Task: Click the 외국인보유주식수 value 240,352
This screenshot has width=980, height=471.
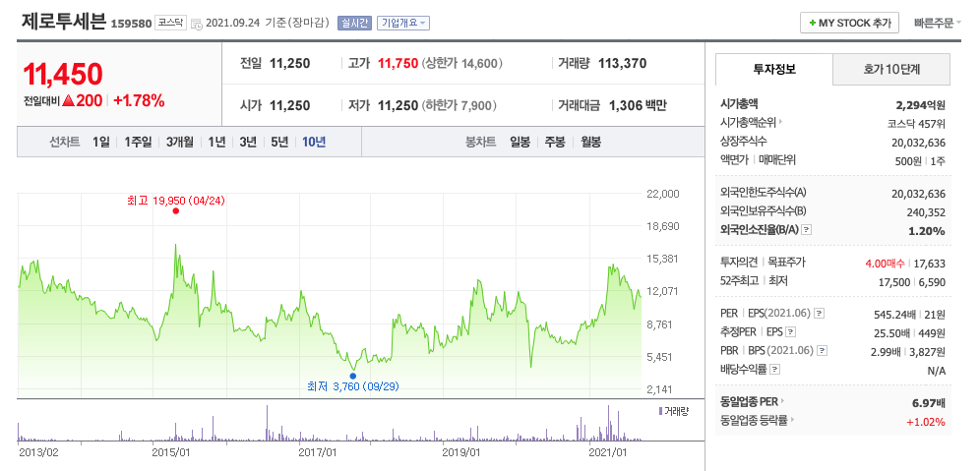Action: pos(926,212)
